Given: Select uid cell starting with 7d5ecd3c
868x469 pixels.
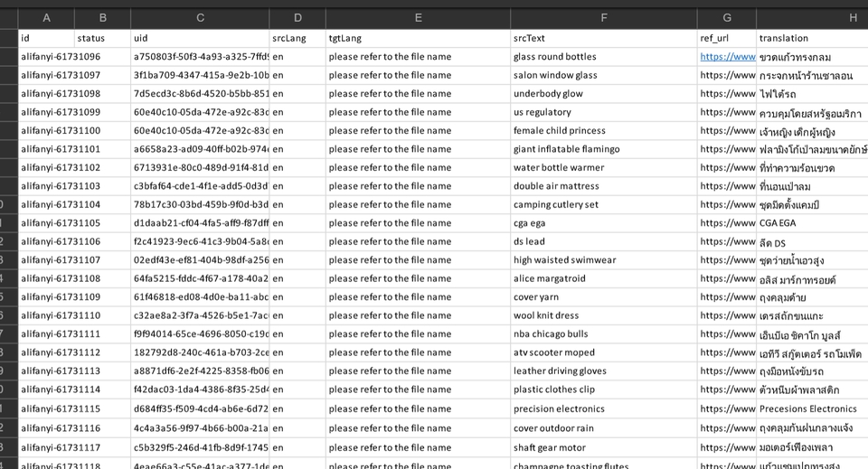Looking at the screenshot, I should (200, 93).
